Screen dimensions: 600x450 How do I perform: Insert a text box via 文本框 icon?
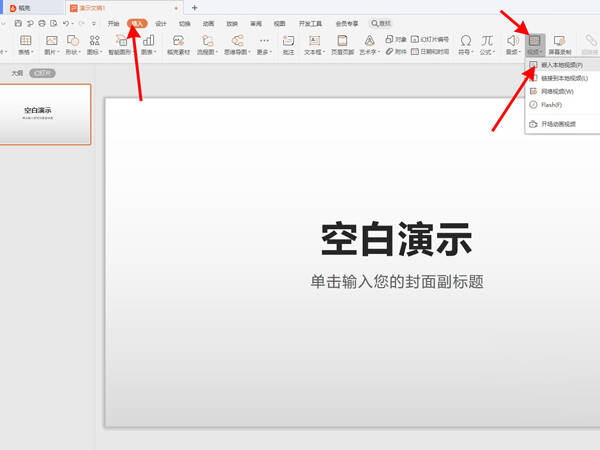314,40
